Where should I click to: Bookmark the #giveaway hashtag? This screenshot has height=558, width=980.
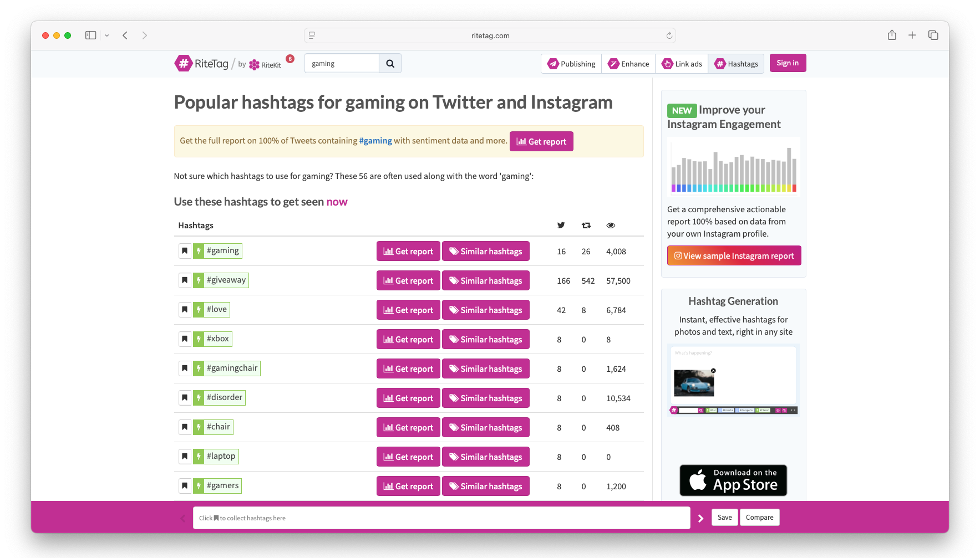coord(185,280)
